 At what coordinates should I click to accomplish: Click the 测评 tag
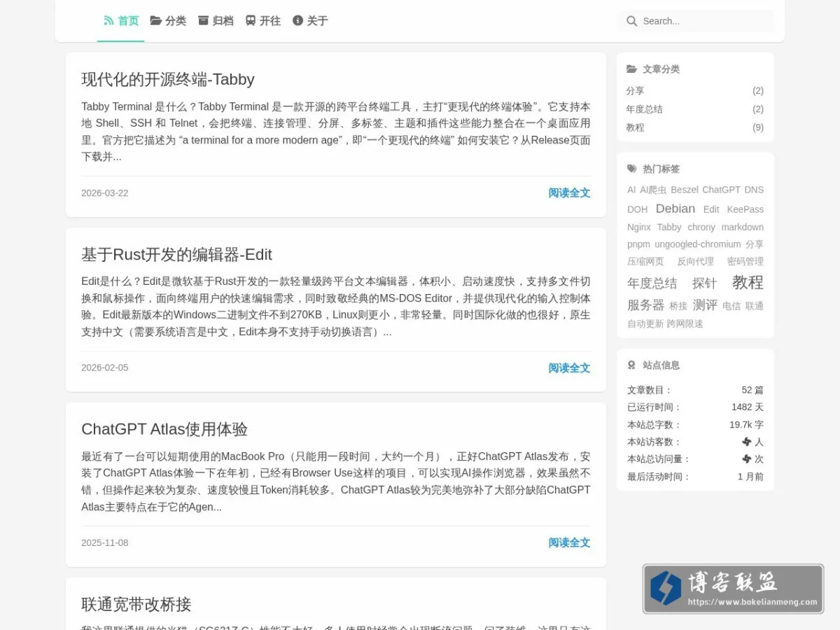[x=706, y=305]
